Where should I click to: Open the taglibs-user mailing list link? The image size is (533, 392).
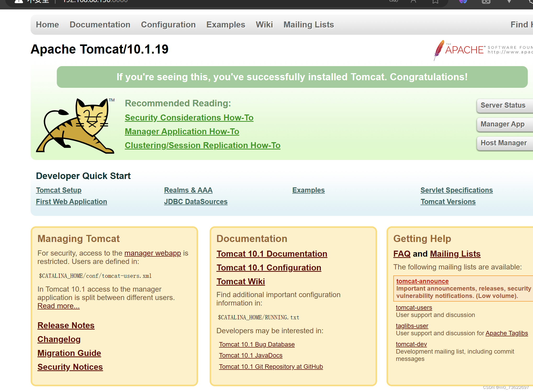(412, 326)
